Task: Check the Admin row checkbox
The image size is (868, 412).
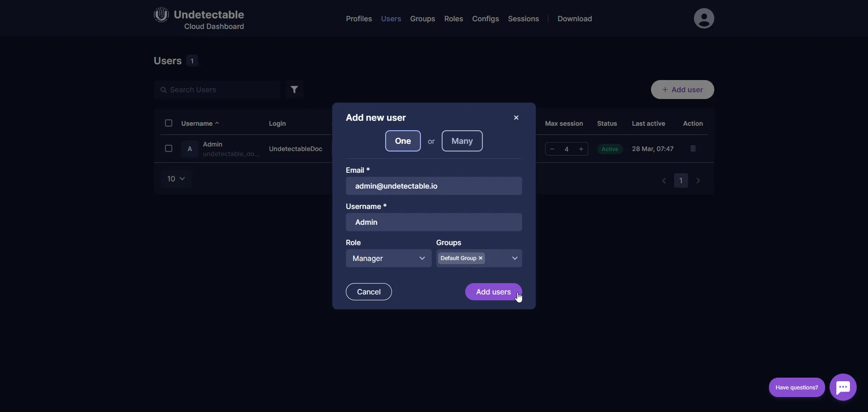Action: [x=169, y=148]
